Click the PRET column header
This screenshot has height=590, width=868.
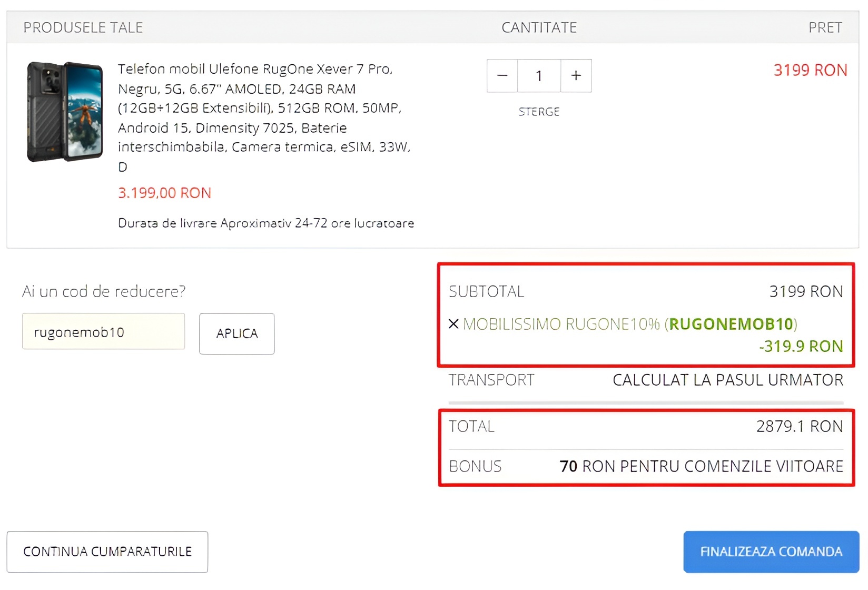click(x=825, y=27)
